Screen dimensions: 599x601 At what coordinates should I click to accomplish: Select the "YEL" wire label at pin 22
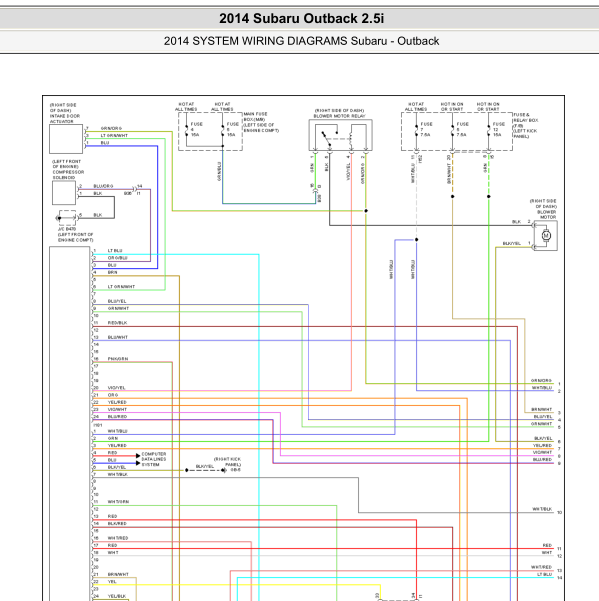pyautogui.click(x=112, y=581)
